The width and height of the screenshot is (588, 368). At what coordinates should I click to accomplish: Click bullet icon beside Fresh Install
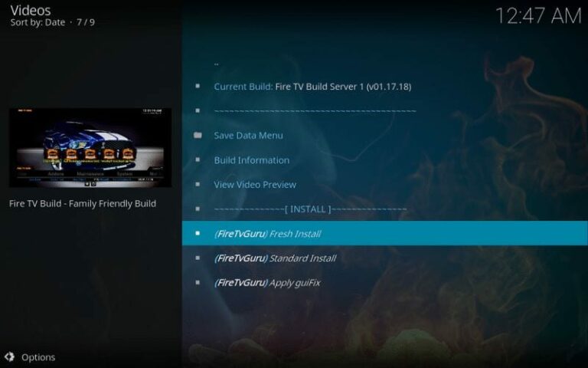point(198,233)
